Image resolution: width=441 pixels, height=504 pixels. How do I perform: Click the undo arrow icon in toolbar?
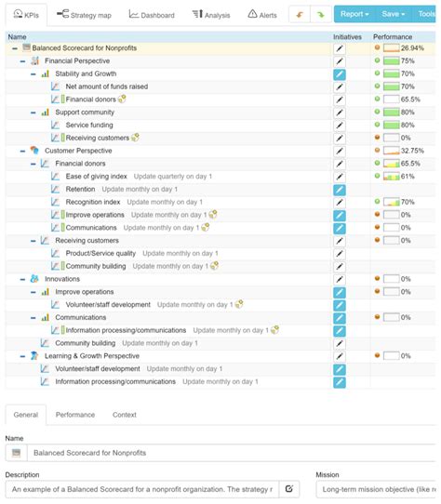300,15
